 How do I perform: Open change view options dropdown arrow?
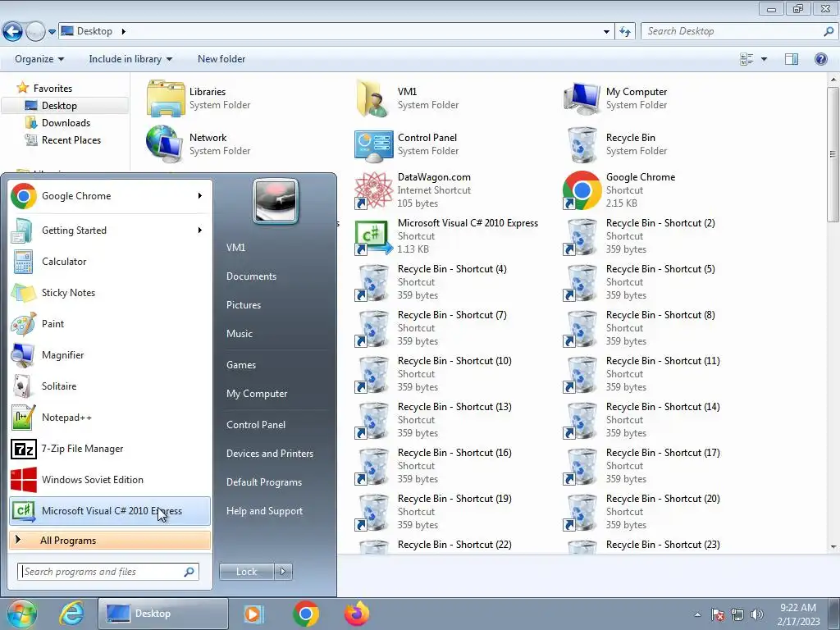pyautogui.click(x=764, y=59)
